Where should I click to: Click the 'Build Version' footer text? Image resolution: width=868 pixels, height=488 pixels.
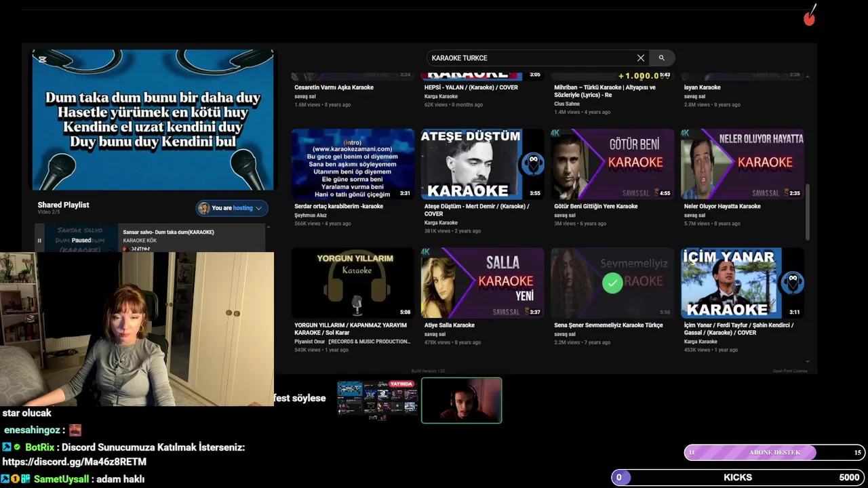click(428, 371)
